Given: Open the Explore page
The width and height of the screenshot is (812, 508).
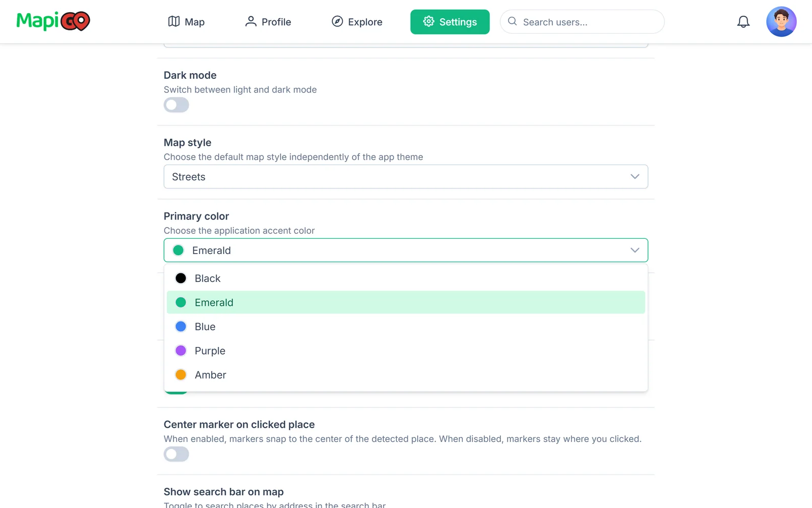Looking at the screenshot, I should tap(357, 22).
